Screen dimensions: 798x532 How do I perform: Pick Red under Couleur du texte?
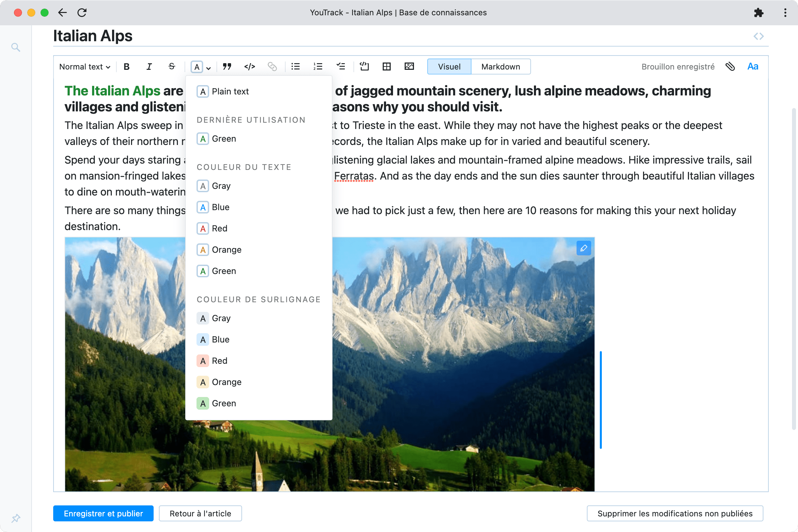(x=219, y=228)
